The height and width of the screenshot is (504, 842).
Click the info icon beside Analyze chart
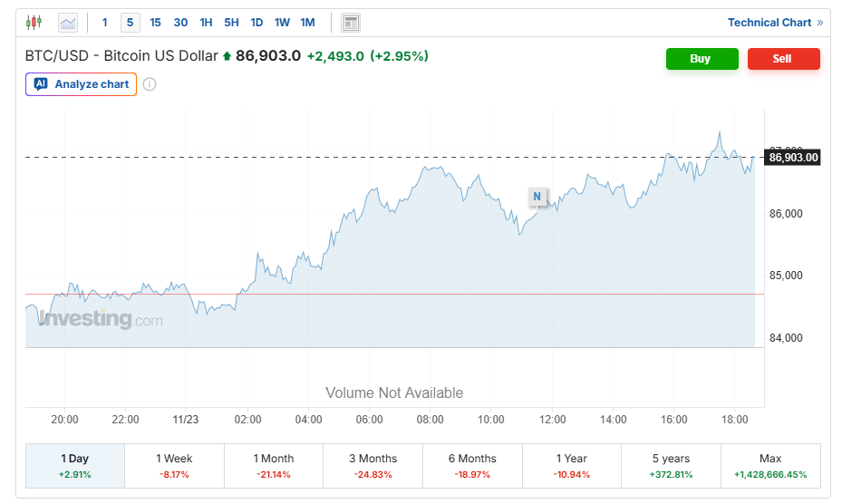coord(150,84)
